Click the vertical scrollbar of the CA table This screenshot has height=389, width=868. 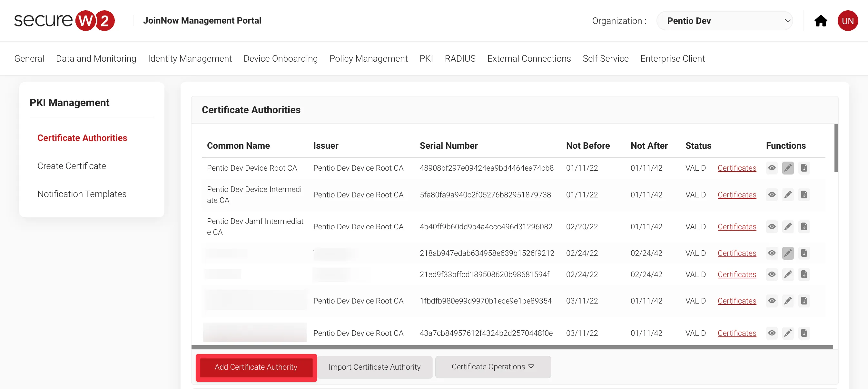[x=836, y=148]
